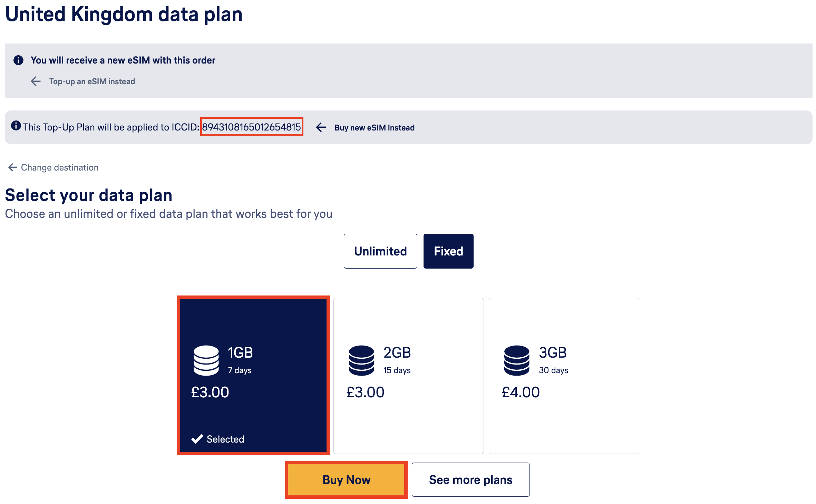Click the info icon beside Top-Up Plan notice
Screen dimensions: 816x504
[x=16, y=126]
